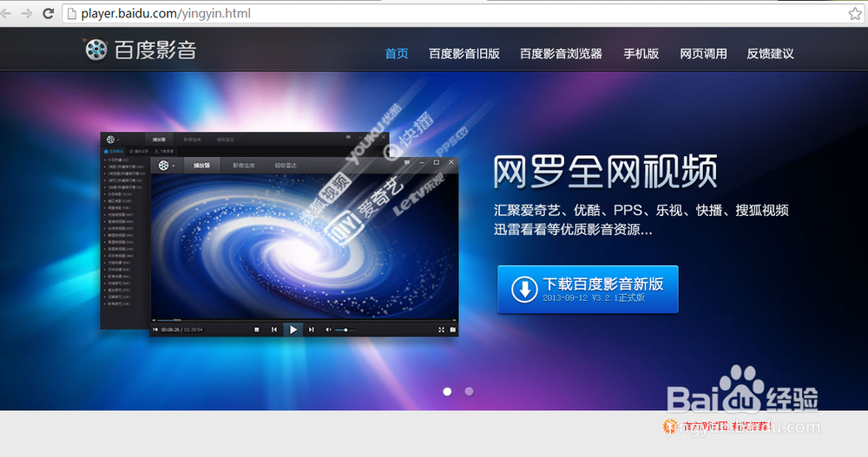
Task: Click the 影视宝库 tab in player preview
Action: [x=244, y=166]
